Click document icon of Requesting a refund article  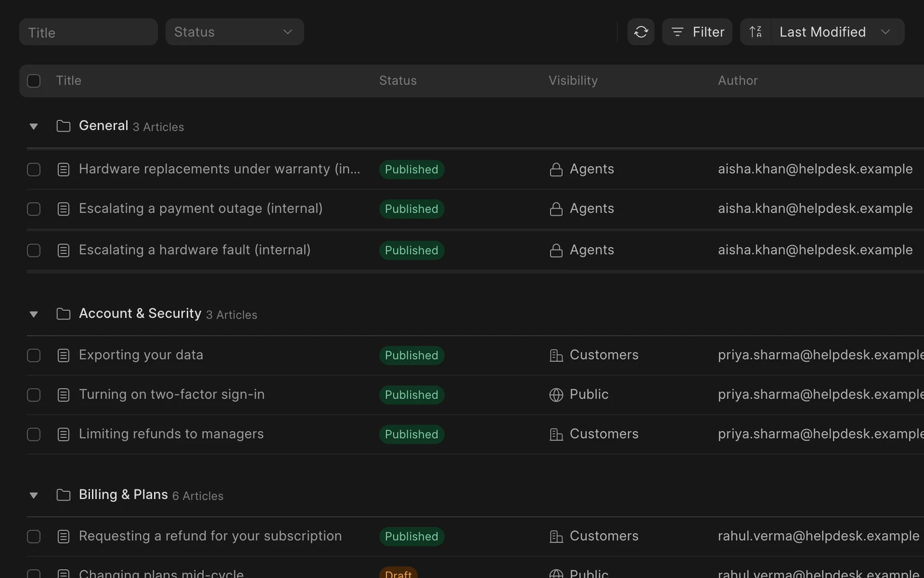pos(63,537)
